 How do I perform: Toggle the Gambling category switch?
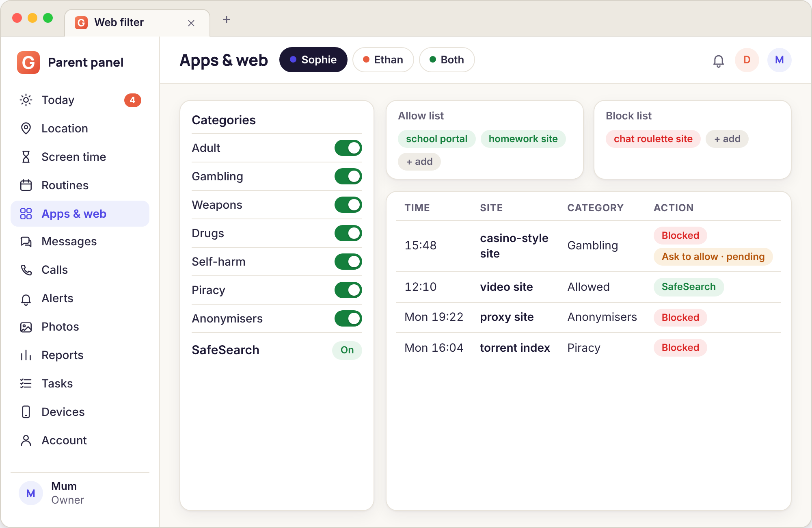tap(348, 176)
